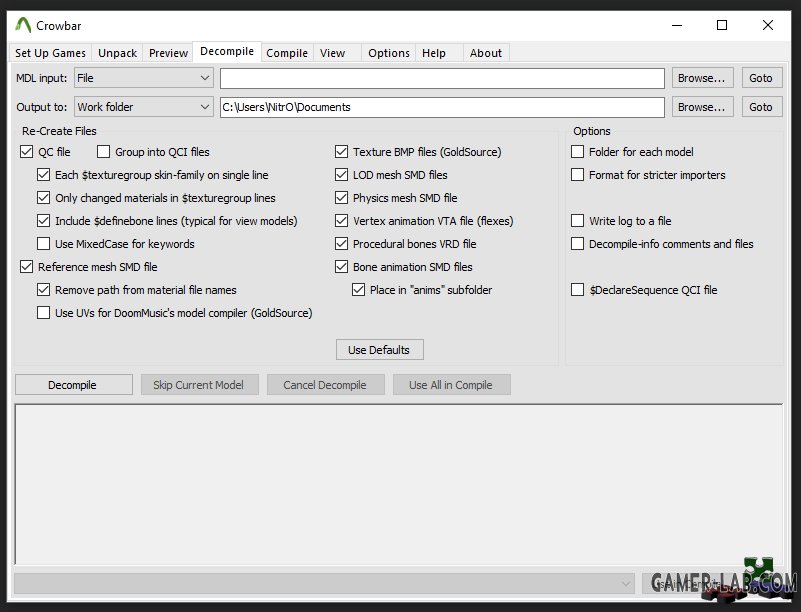Viewport: 801px width, 612px height.
Task: Enable Group into QCI files
Action: click(x=103, y=152)
